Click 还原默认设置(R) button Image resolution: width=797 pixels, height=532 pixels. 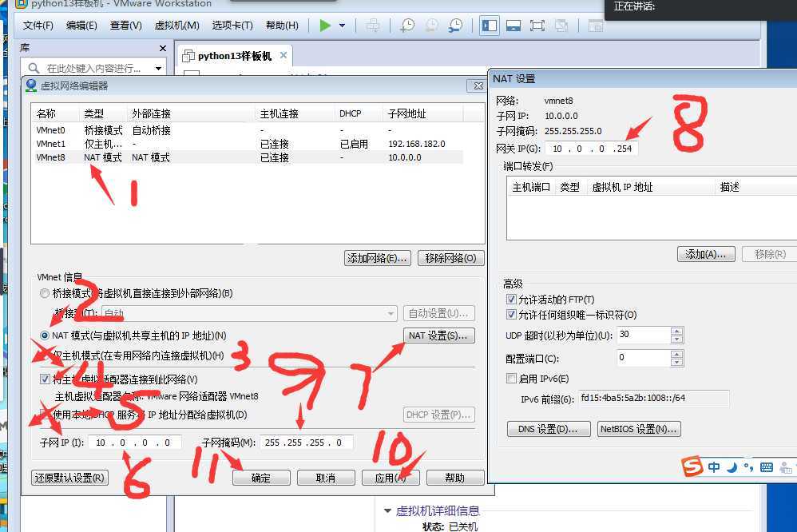[x=69, y=478]
